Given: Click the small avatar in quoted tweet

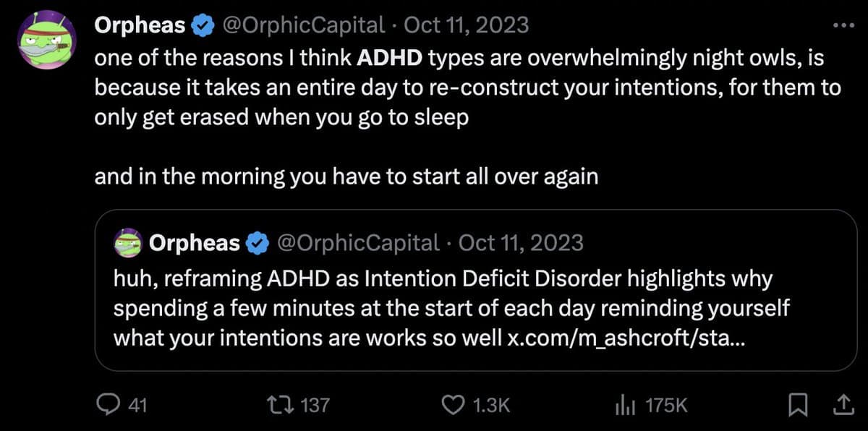Looking at the screenshot, I should pos(127,243).
